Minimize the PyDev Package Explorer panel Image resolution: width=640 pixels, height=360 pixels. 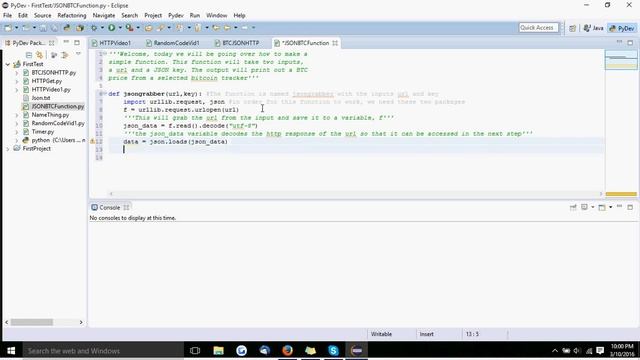click(66, 42)
